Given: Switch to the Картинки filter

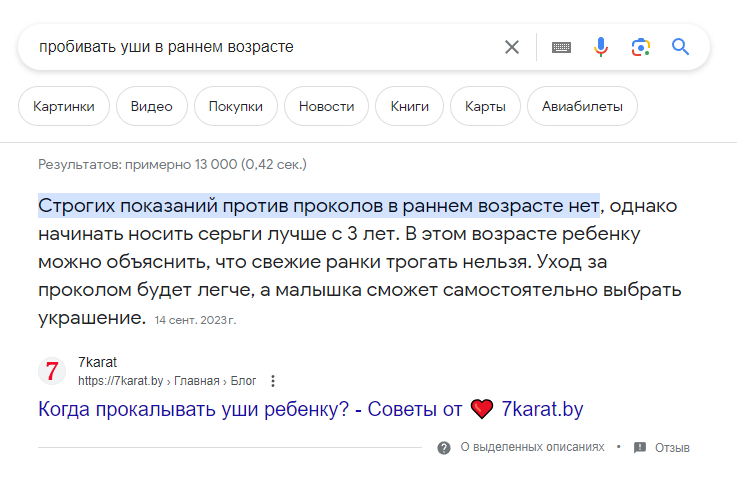Looking at the screenshot, I should (x=64, y=106).
